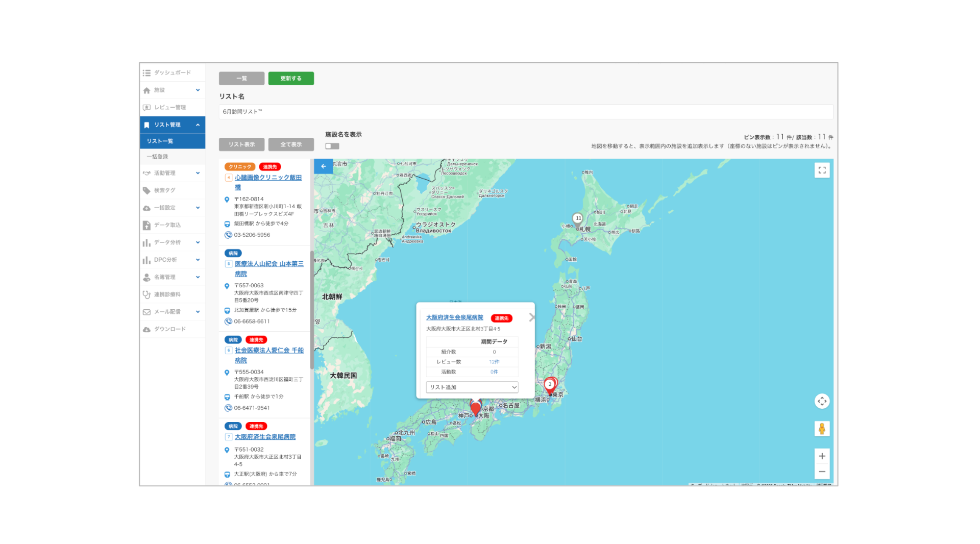The image size is (980, 544).
Task: Expand the データ分析 chevron
Action: (198, 242)
